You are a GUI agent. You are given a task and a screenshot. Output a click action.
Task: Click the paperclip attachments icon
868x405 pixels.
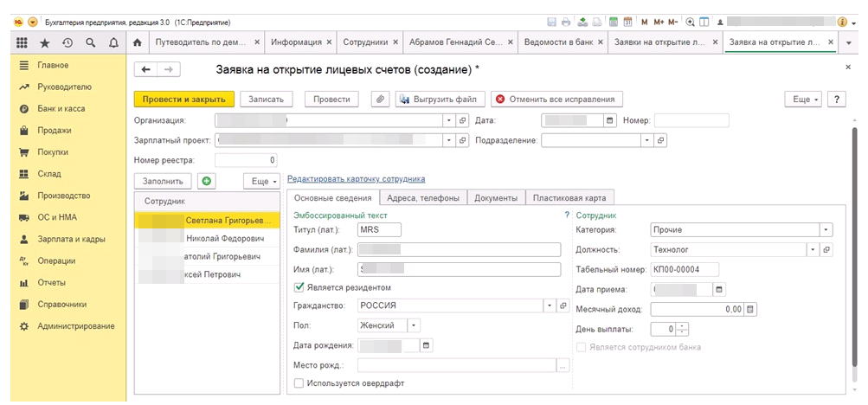click(380, 99)
